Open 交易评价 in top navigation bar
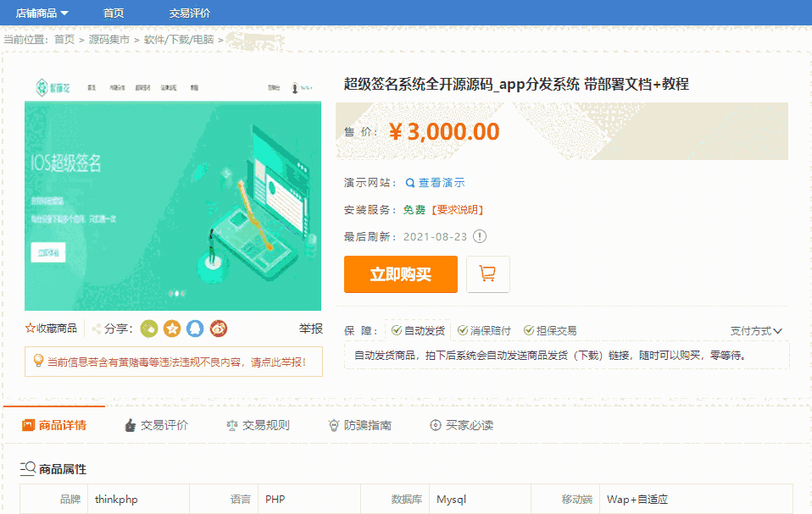Image resolution: width=812 pixels, height=514 pixels. (190, 13)
